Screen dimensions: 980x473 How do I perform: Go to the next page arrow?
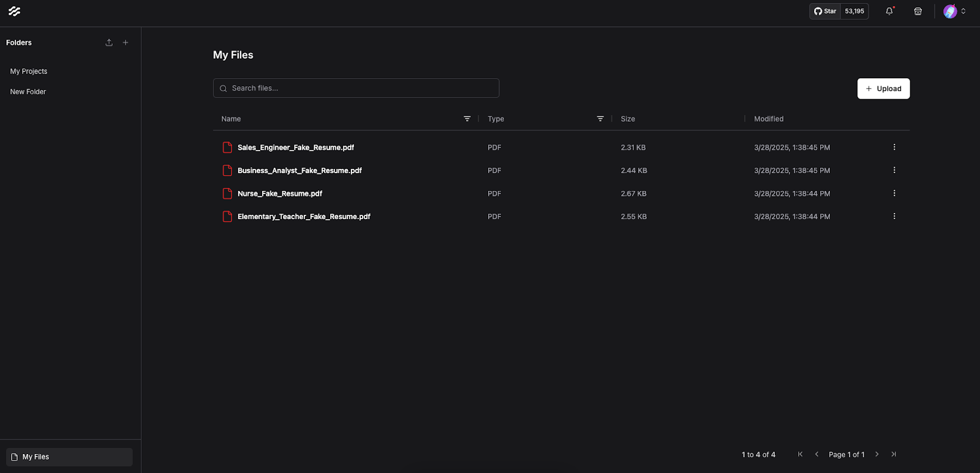(x=877, y=454)
